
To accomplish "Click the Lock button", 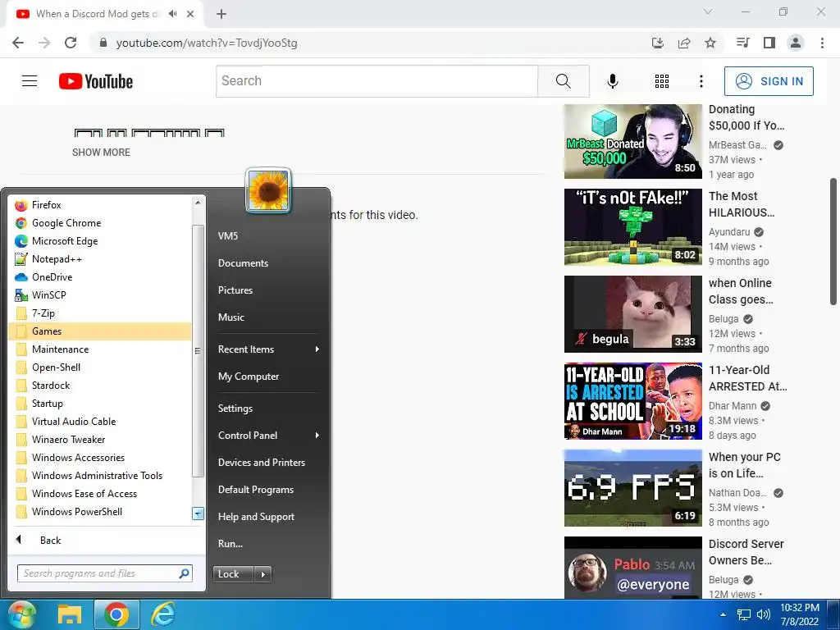I will pyautogui.click(x=234, y=574).
